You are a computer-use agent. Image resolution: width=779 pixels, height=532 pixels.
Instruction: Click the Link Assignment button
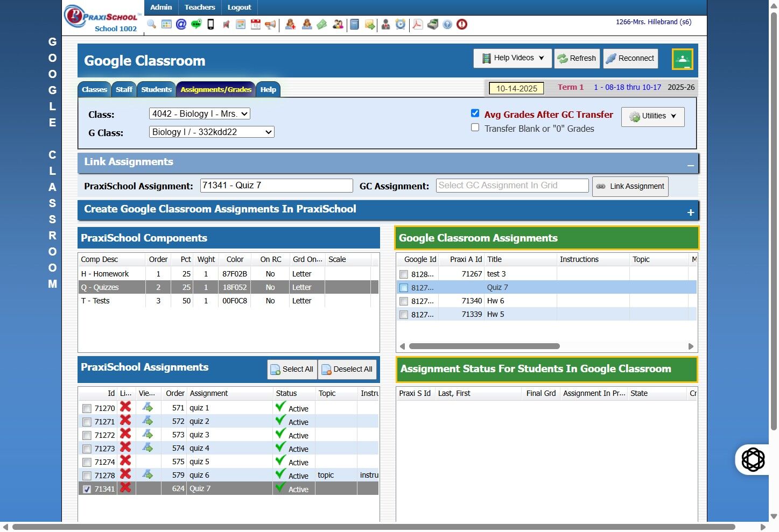[630, 186]
